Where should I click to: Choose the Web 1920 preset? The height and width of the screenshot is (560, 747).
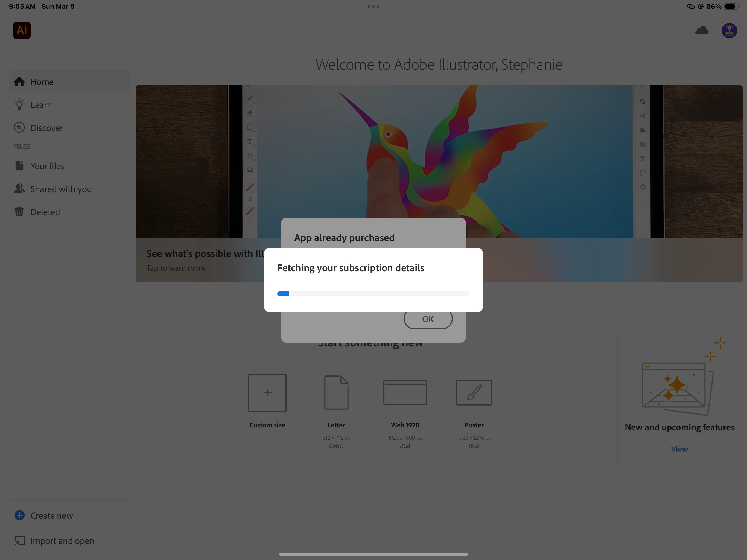pyautogui.click(x=405, y=392)
